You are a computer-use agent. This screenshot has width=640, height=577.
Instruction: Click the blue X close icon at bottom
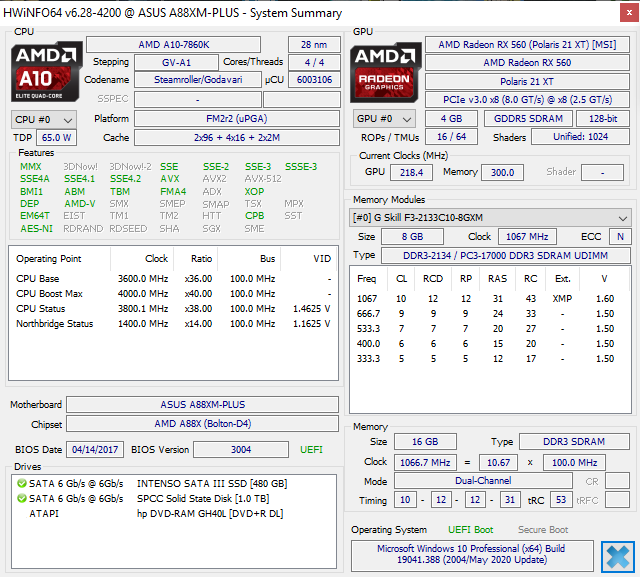tap(618, 557)
